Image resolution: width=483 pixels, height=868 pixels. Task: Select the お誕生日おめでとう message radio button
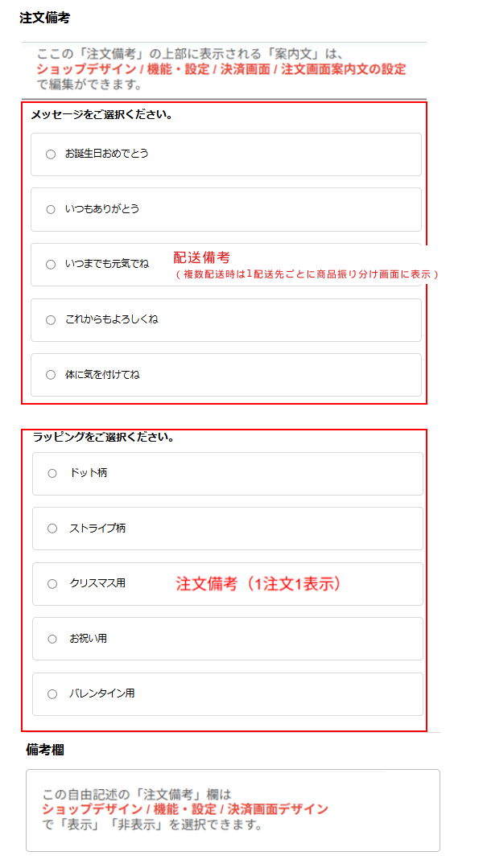pos(51,154)
